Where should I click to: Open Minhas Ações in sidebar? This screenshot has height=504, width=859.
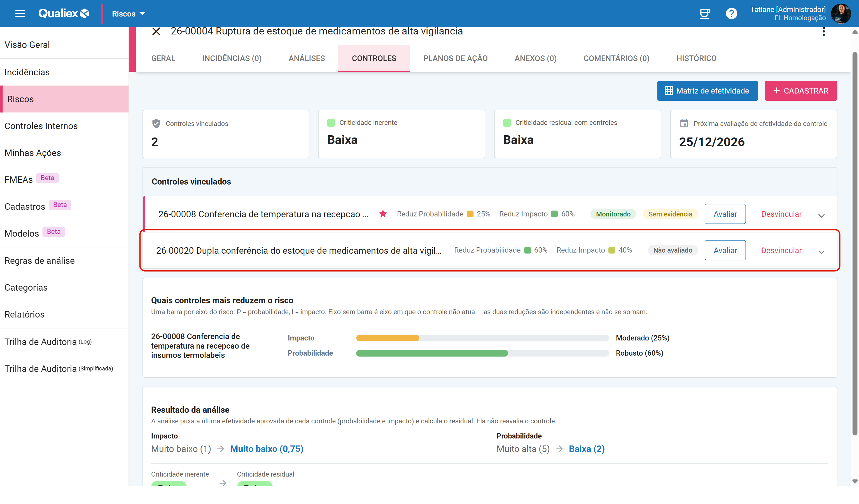[64, 153]
